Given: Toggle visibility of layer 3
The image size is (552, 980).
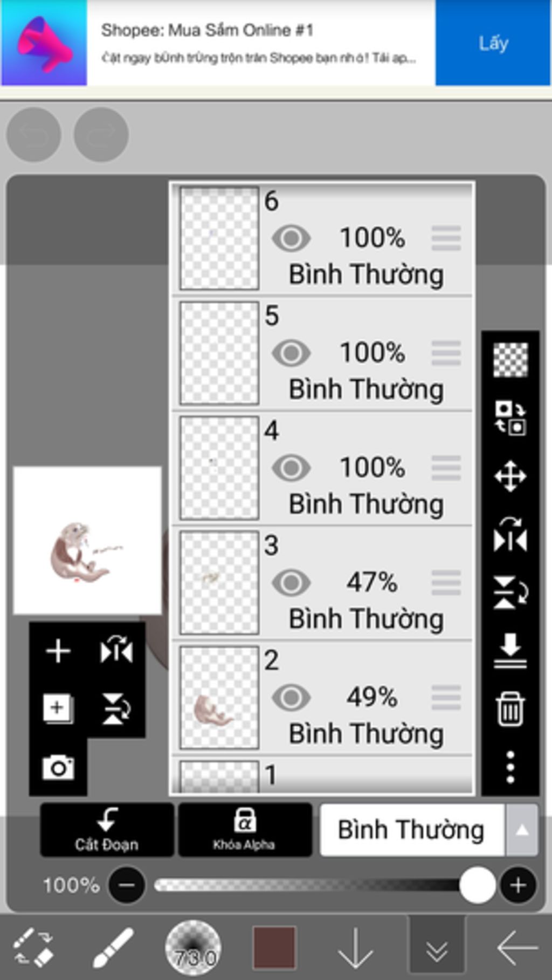Looking at the screenshot, I should [x=291, y=582].
